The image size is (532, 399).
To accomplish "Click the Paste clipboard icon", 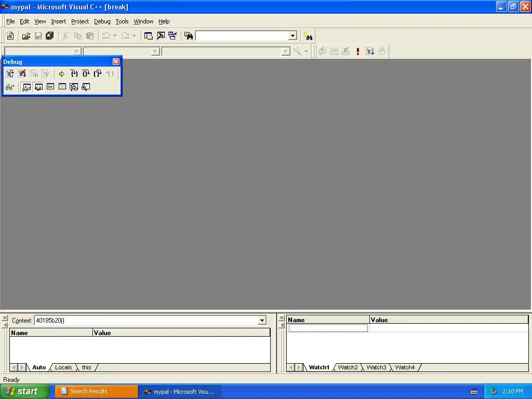I will click(90, 36).
